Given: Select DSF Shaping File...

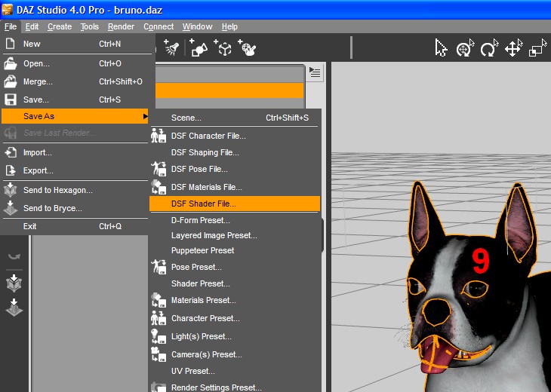Looking at the screenshot, I should [235, 153].
